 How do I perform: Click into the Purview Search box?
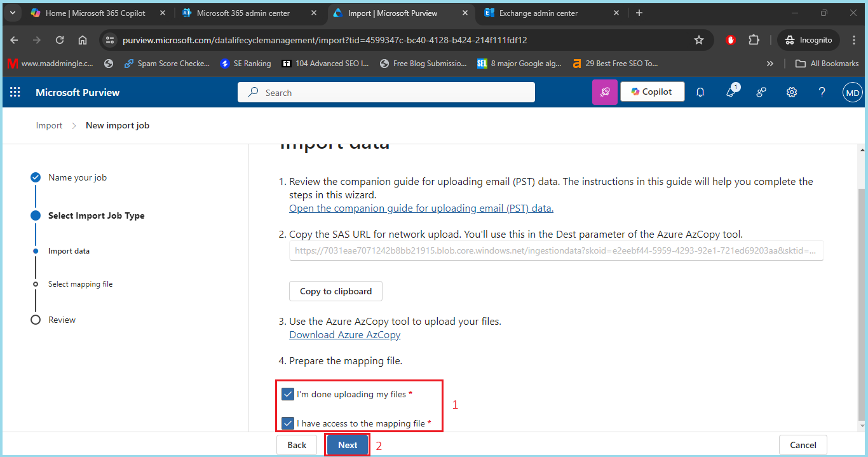tap(386, 92)
